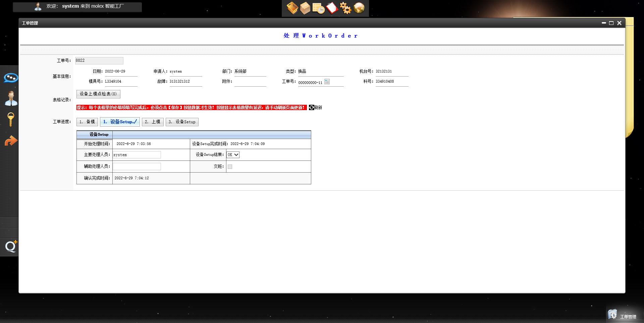Click the cardboard box icon in dock
The height and width of the screenshot is (323, 644).
tap(305, 8)
